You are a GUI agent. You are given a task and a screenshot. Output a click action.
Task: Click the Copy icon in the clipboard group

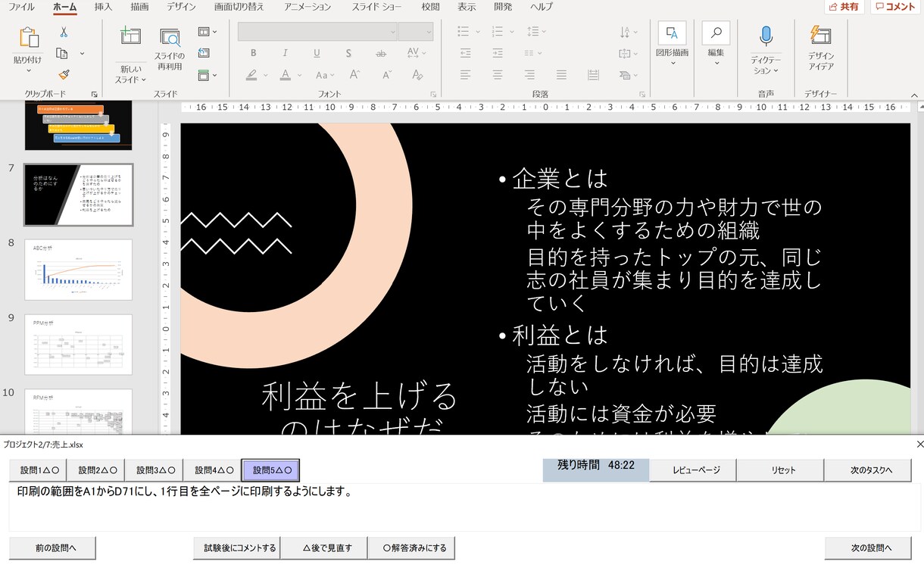point(63,53)
